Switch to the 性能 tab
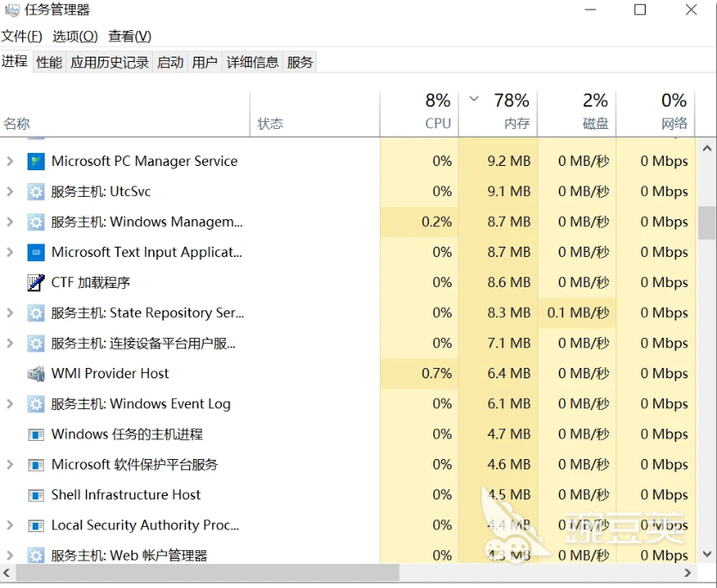The image size is (717, 588). click(x=49, y=62)
